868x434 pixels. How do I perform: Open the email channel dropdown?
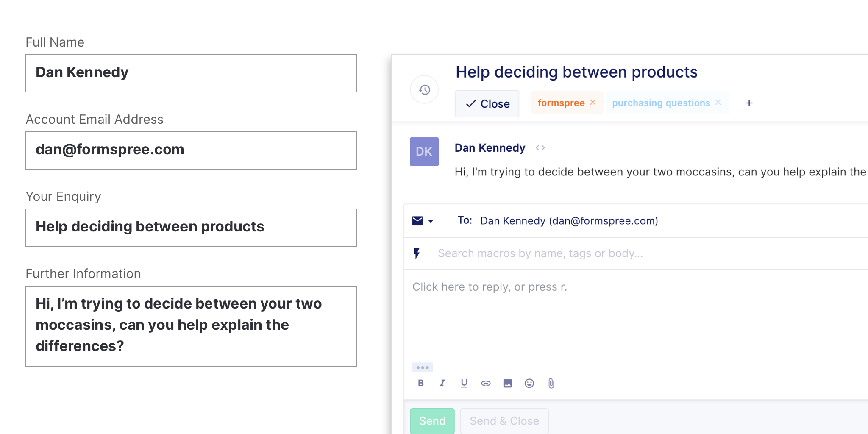coord(423,221)
